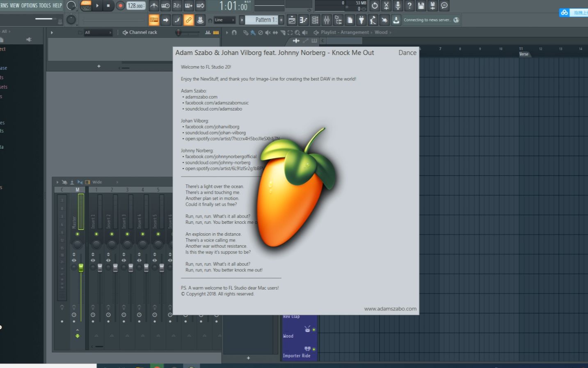The image size is (588, 368).
Task: Toggle the metronome icon
Action: 154,6
